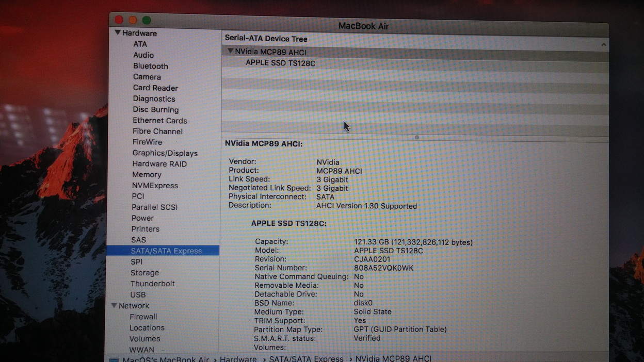
Task: Collapse the Hardware section in sidebar
Action: click(x=118, y=32)
